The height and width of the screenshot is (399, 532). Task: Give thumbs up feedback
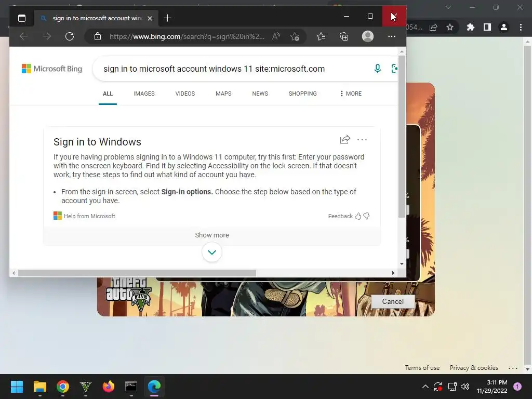click(358, 216)
